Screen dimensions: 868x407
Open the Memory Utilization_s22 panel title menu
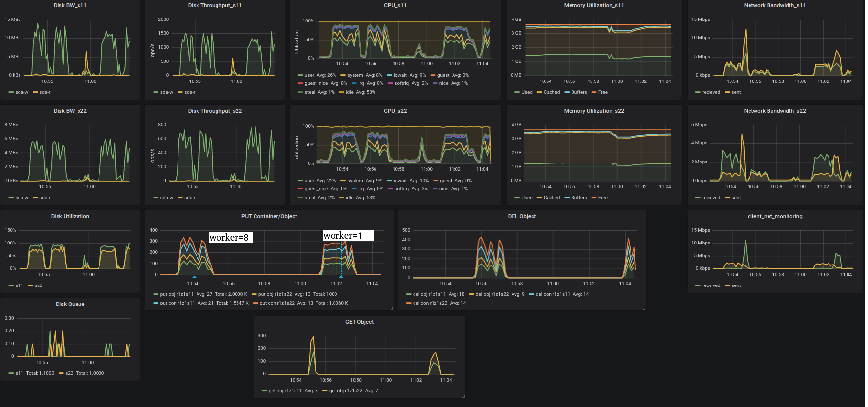pyautogui.click(x=594, y=111)
